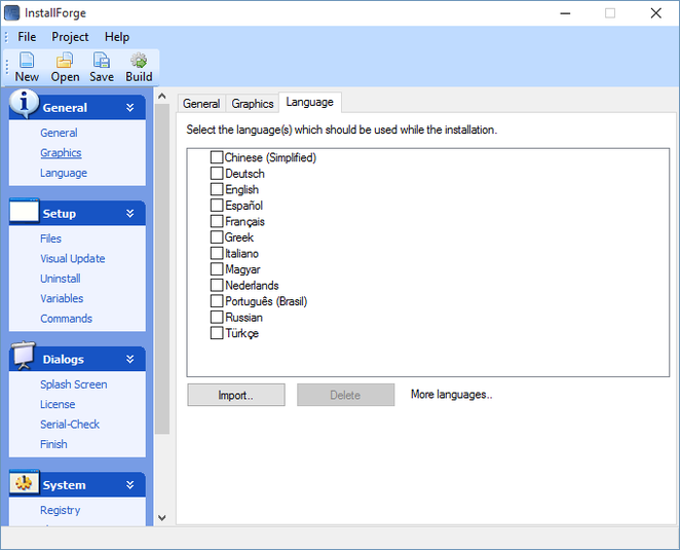Open Language in the sidebar
This screenshot has width=680, height=550.
click(64, 173)
